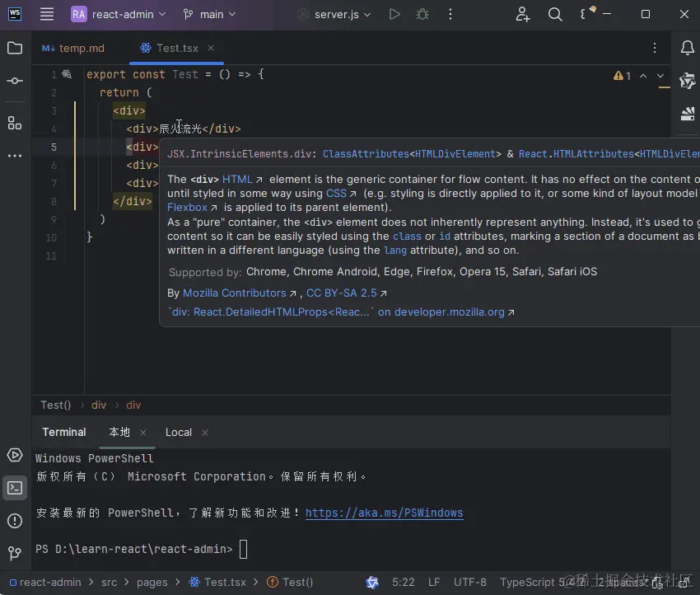Open the Problems tool window

coord(15,521)
